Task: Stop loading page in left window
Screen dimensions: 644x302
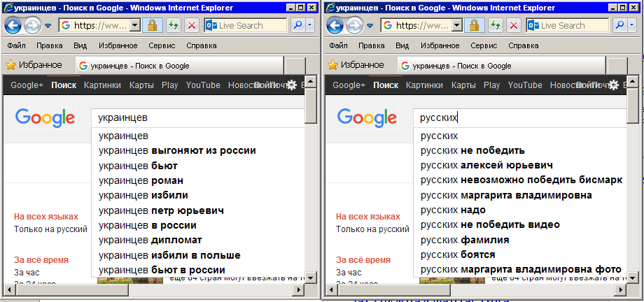Action: point(191,26)
